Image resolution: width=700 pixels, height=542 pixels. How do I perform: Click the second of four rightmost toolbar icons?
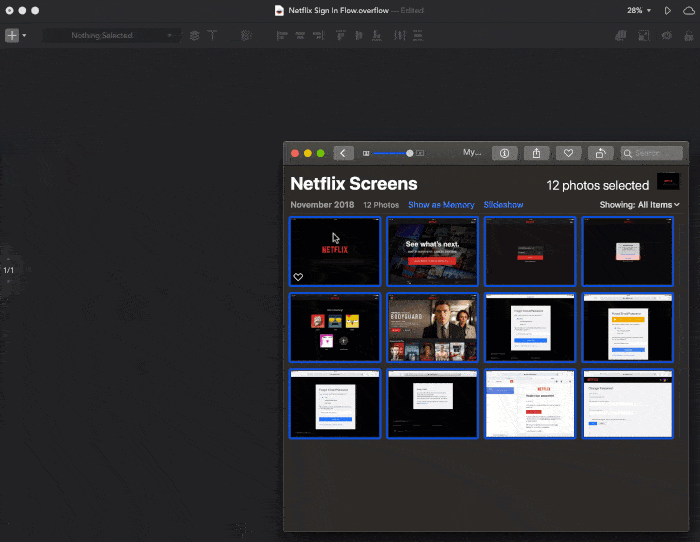644,35
